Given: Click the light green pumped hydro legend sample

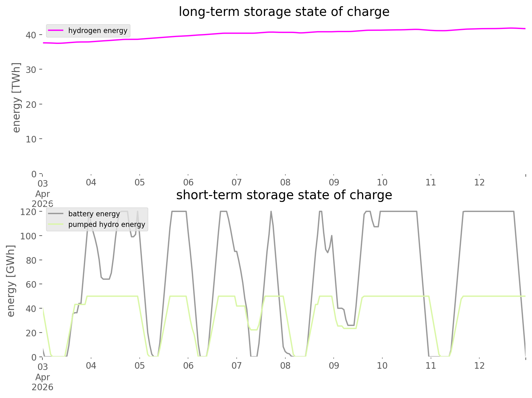Looking at the screenshot, I should coord(56,224).
